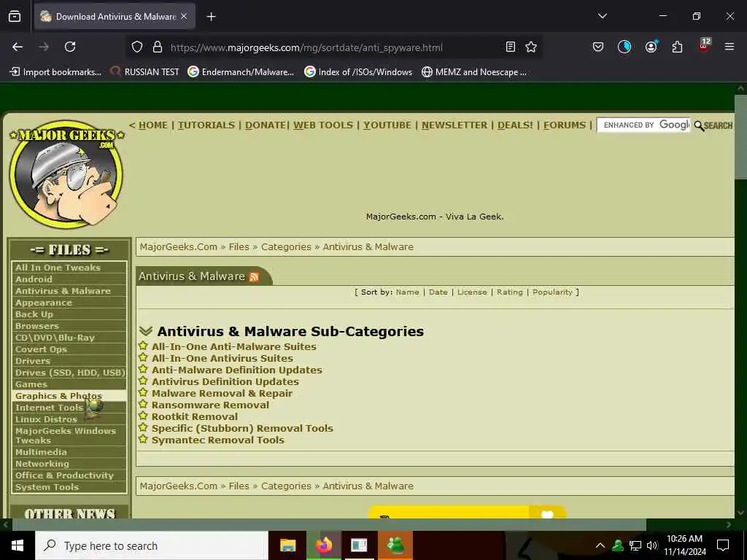
Task: Open the MEMZ and Noescape bookmark
Action: click(474, 72)
